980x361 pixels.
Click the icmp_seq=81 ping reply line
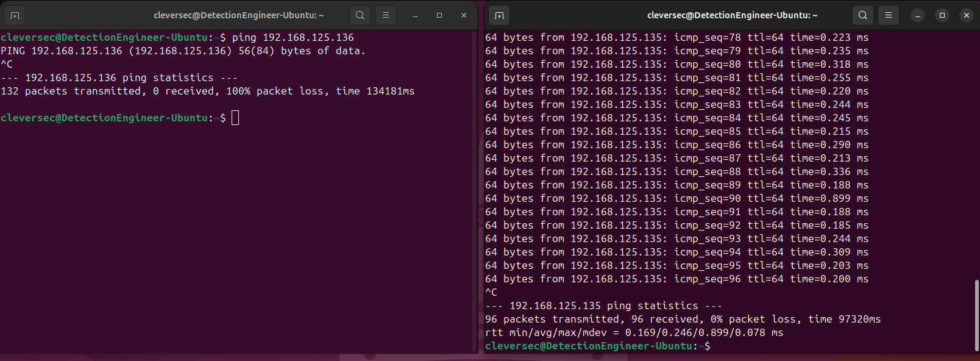[x=677, y=78]
